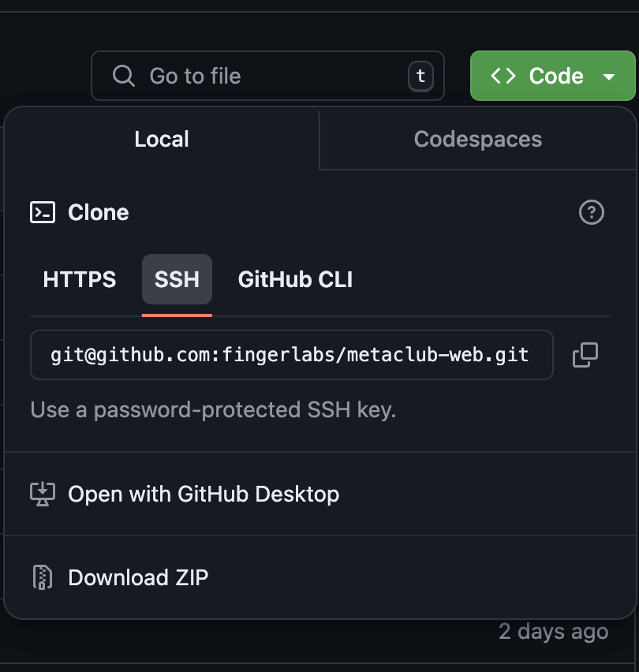The height and width of the screenshot is (672, 639).
Task: Click the ZIP archive file icon
Action: coord(43,577)
